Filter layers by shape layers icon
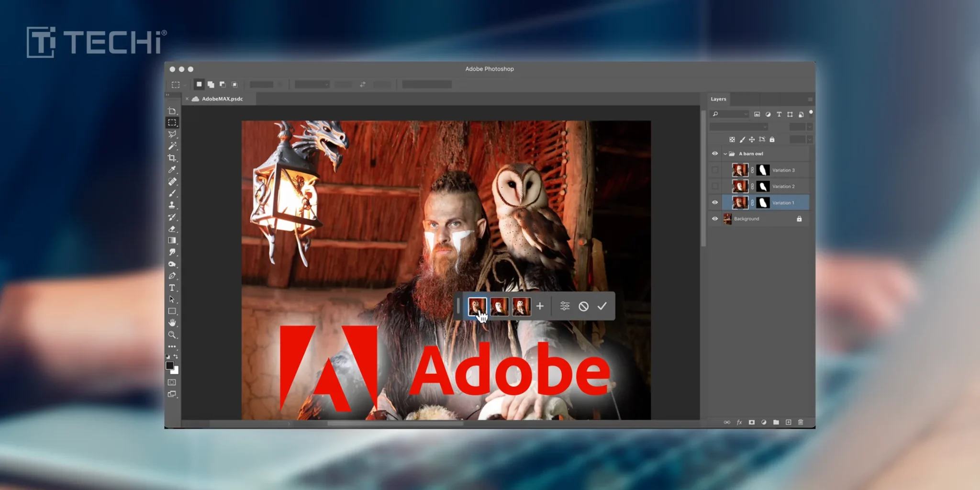Image resolution: width=980 pixels, height=490 pixels. [790, 114]
